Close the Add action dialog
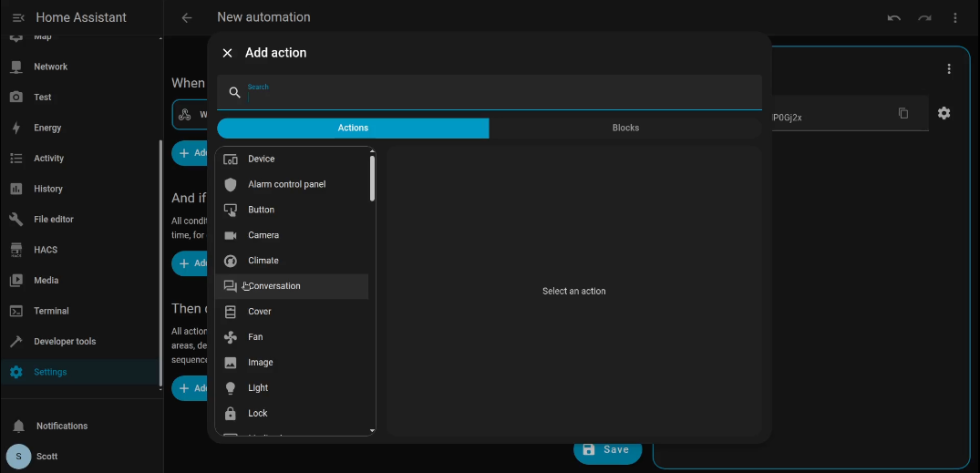980x473 pixels. coord(227,53)
